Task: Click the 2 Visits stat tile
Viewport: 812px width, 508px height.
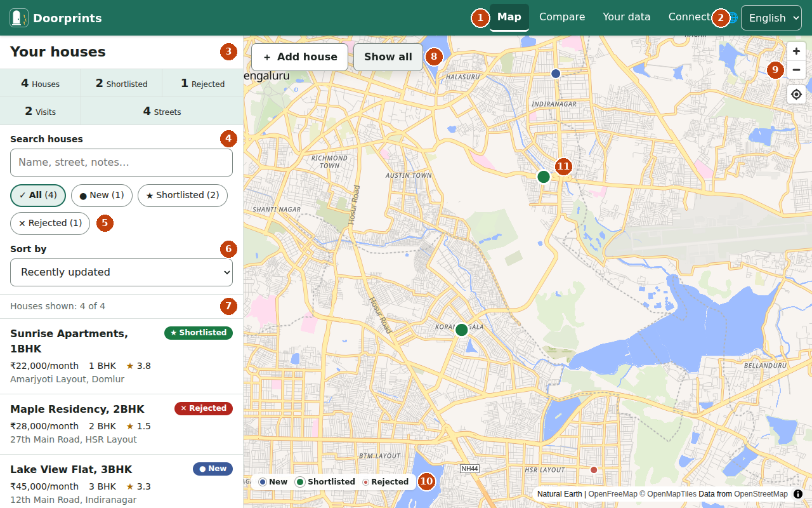Action: point(41,111)
